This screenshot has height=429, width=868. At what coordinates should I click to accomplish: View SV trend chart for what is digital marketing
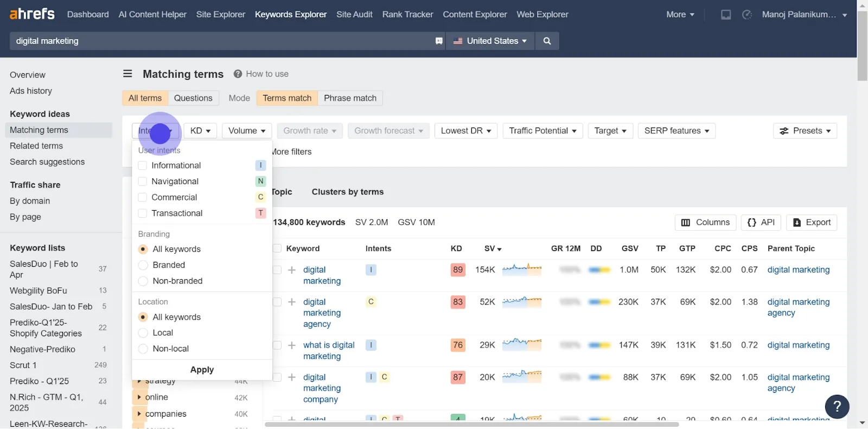(522, 344)
